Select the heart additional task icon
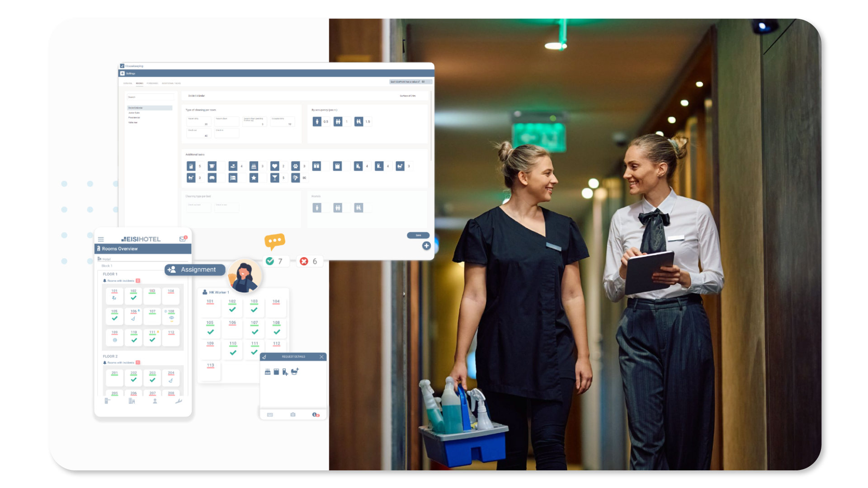 [274, 166]
